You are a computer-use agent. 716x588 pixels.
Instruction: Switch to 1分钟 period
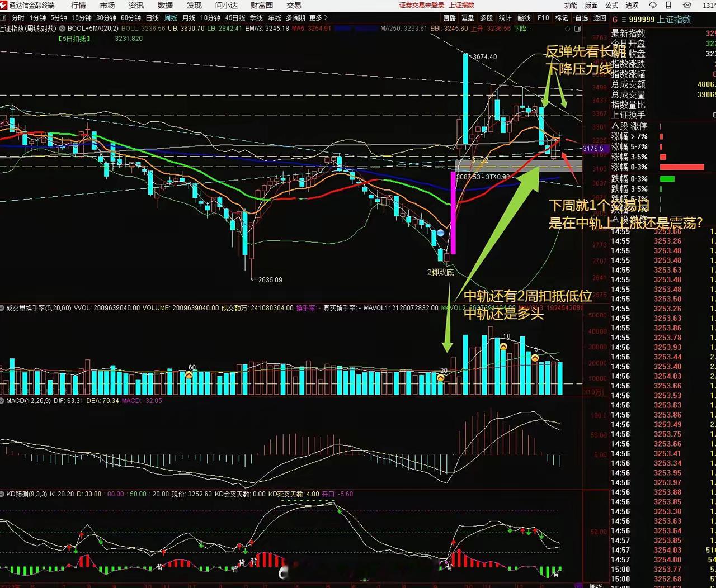point(37,18)
